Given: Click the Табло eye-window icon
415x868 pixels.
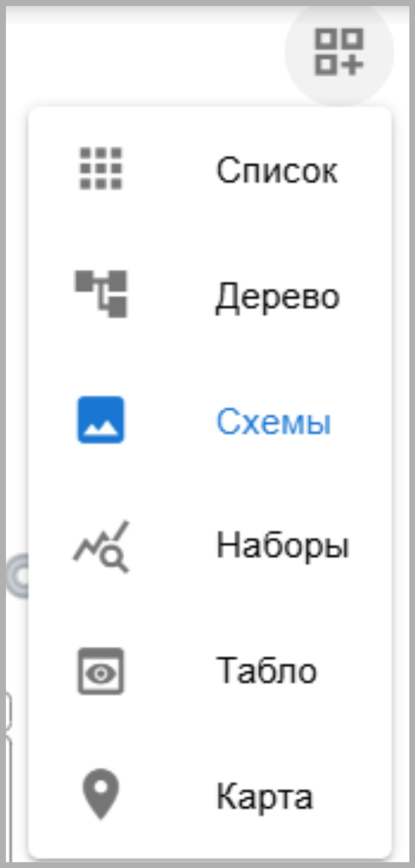Looking at the screenshot, I should click(x=101, y=671).
